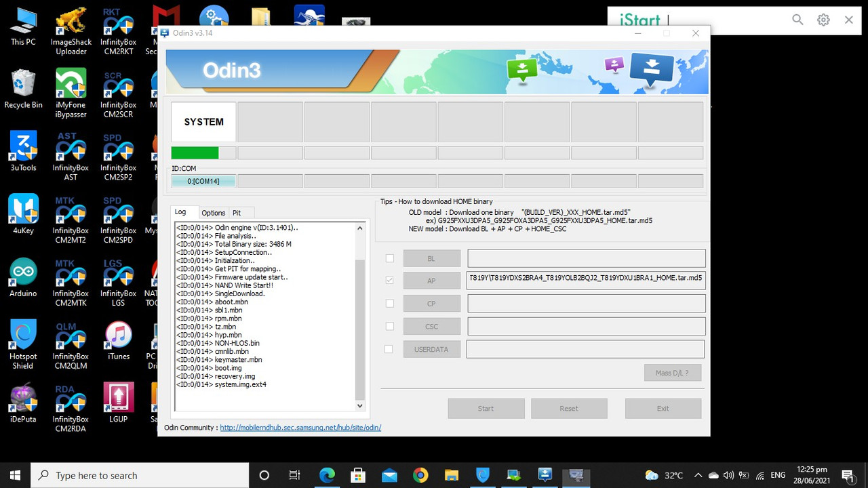This screenshot has width=868, height=488.
Task: Check the CSC checkbox
Action: point(389,326)
